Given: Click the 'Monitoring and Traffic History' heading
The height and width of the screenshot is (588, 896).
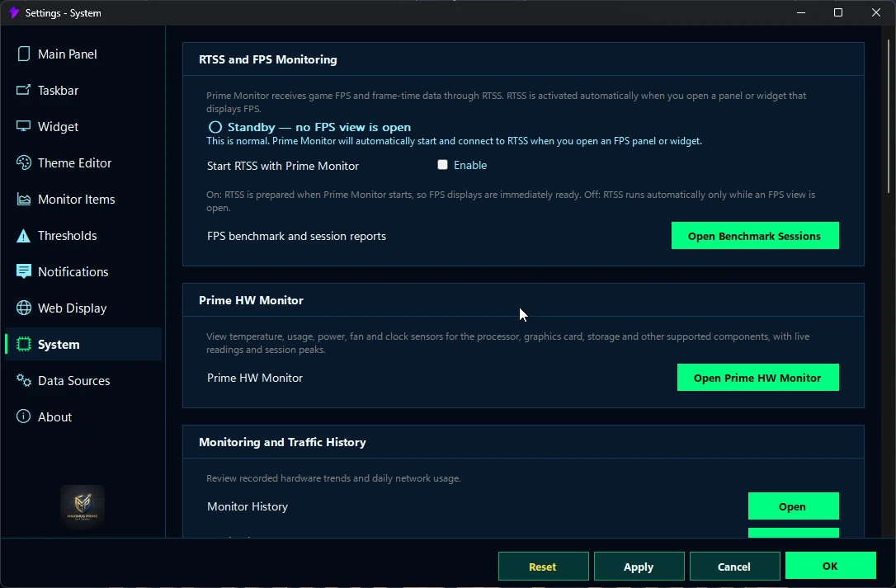Looking at the screenshot, I should (x=282, y=442).
